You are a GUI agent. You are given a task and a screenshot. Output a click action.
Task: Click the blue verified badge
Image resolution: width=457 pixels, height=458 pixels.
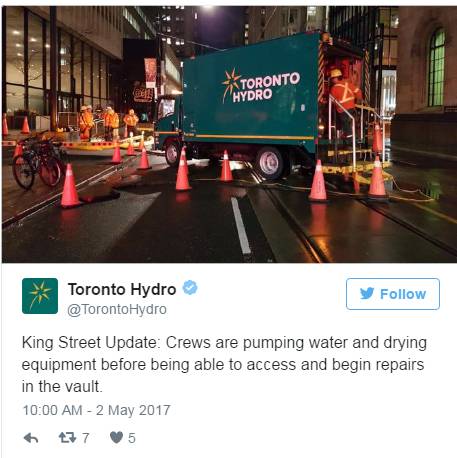190,288
